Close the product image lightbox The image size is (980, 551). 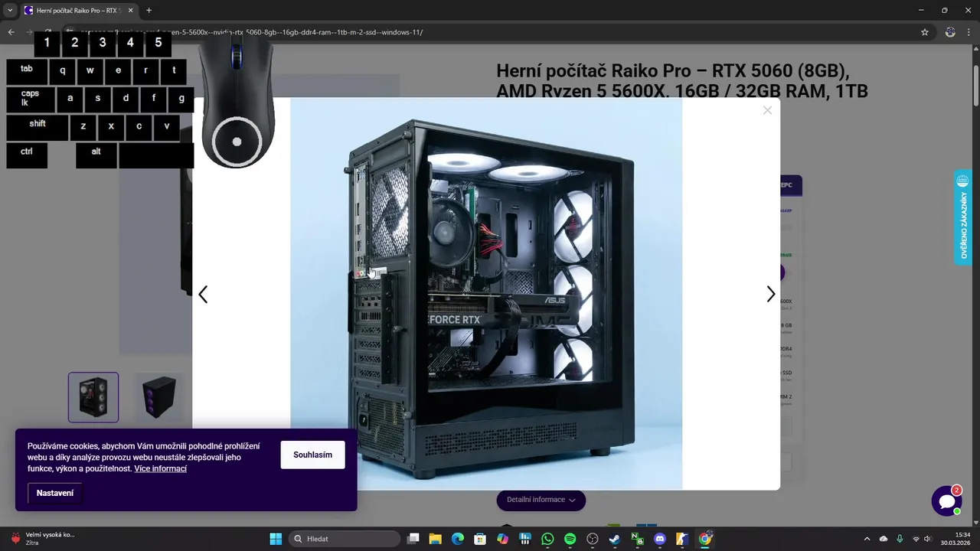[x=767, y=110]
